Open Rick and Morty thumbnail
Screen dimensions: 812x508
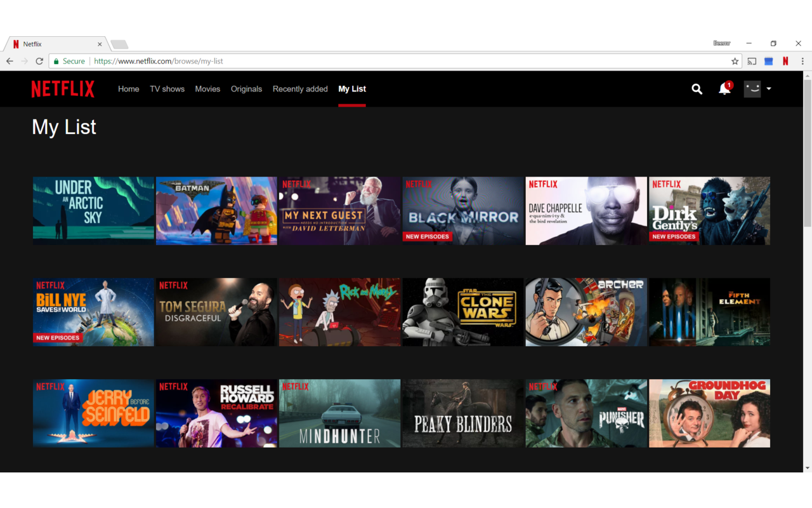tap(339, 312)
